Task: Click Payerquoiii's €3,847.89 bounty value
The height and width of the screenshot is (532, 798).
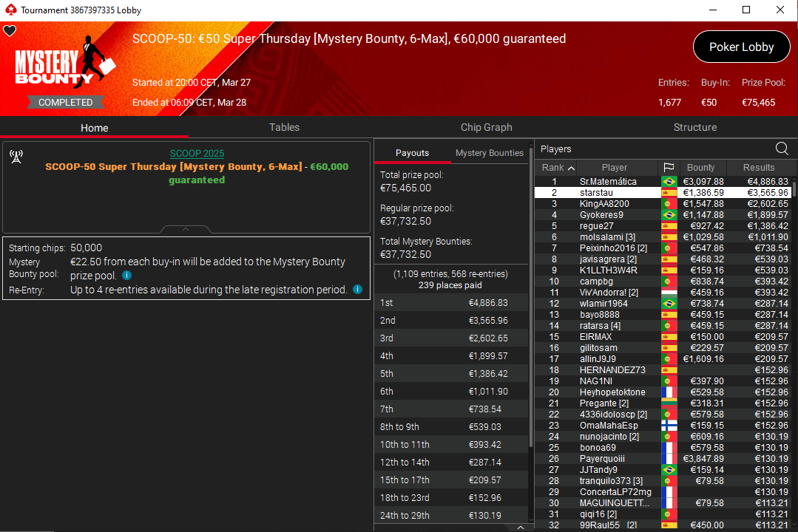Action: 703,459
